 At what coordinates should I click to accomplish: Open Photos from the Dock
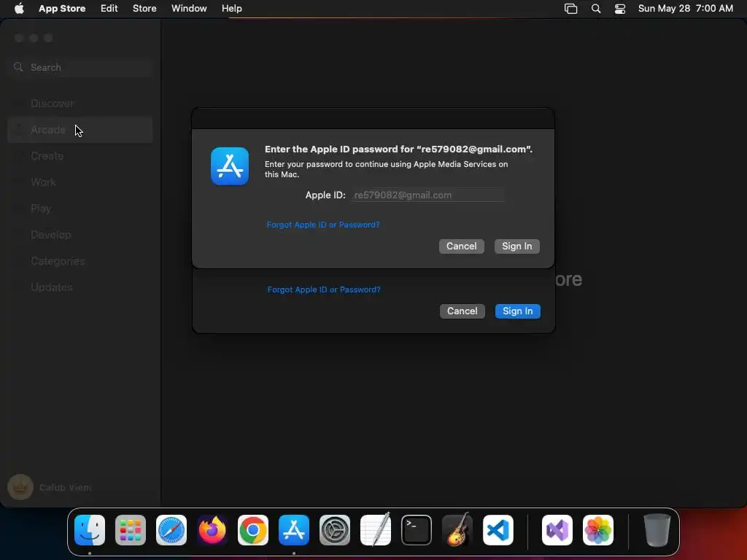pyautogui.click(x=598, y=530)
